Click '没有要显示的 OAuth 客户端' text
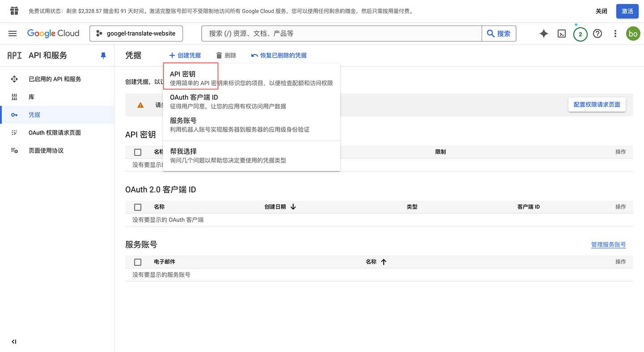The image size is (644, 352). click(168, 220)
